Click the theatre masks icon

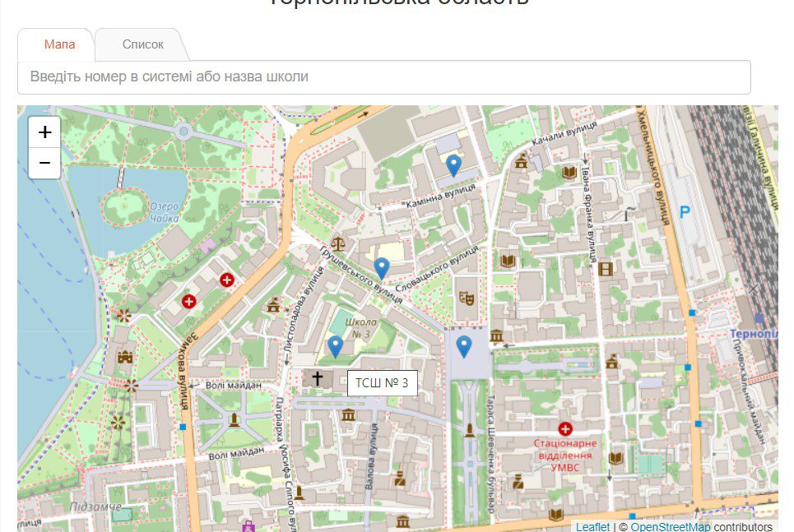tap(466, 298)
